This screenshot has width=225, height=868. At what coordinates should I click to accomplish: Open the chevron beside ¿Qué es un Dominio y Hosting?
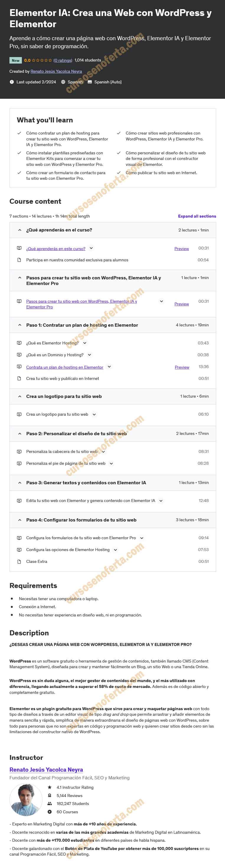tap(89, 355)
